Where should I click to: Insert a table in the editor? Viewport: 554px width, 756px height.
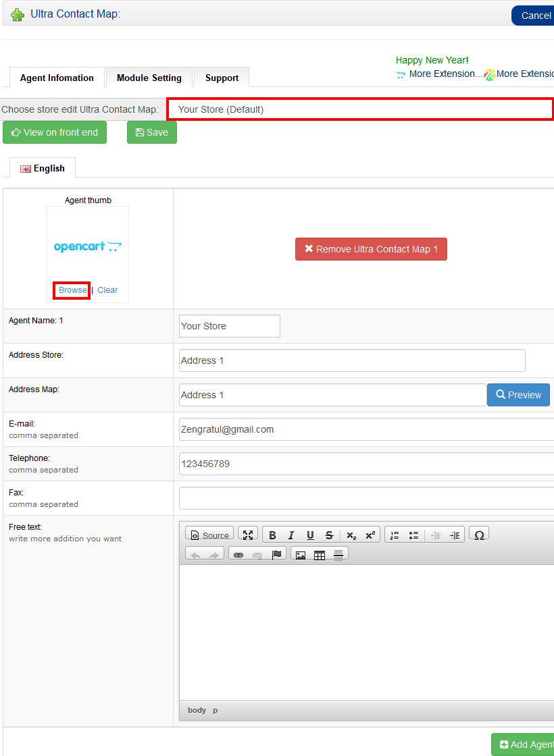pyautogui.click(x=320, y=555)
